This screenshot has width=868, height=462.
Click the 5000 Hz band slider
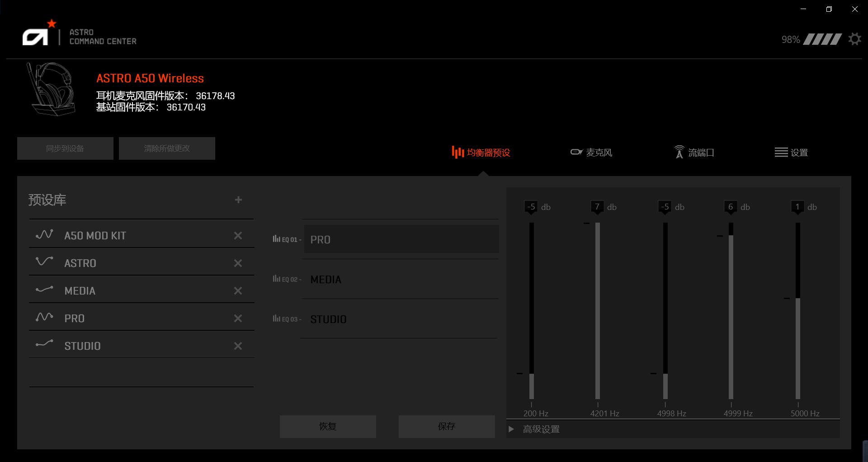click(798, 310)
